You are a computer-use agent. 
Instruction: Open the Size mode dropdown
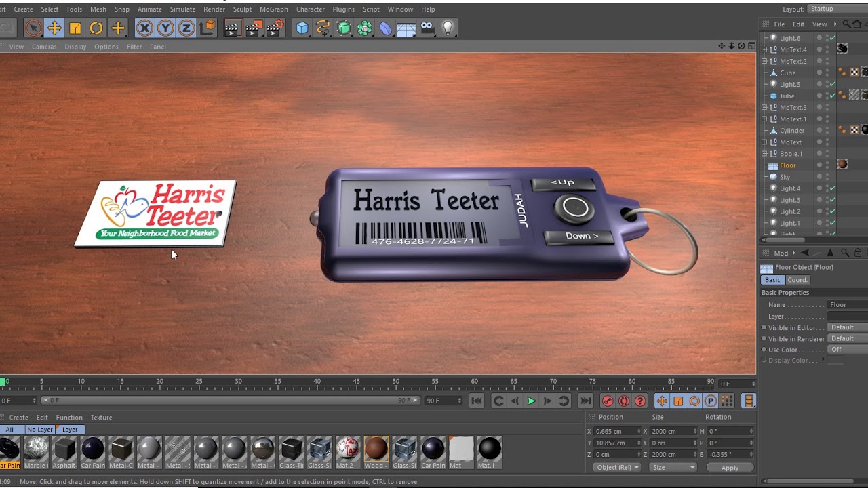pyautogui.click(x=673, y=467)
